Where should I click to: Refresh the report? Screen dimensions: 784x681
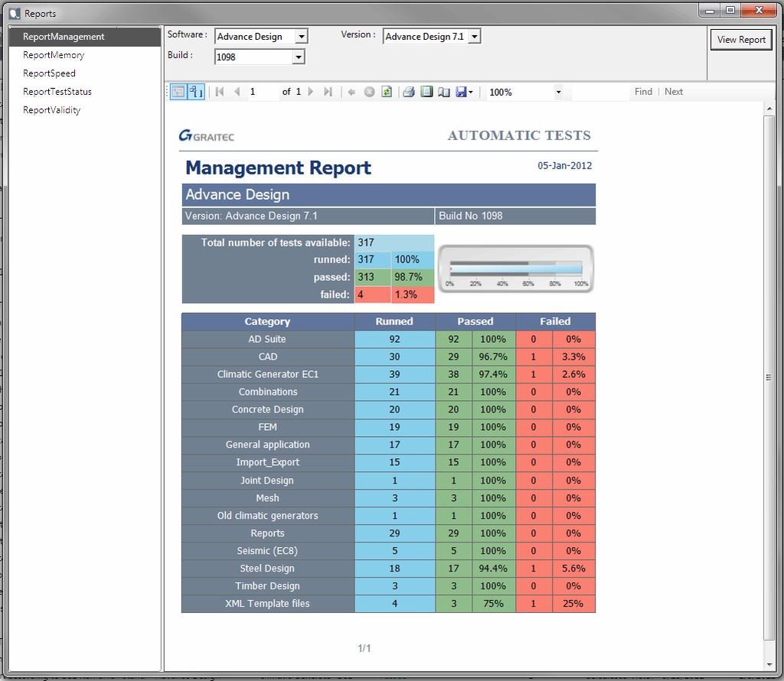coord(387,92)
